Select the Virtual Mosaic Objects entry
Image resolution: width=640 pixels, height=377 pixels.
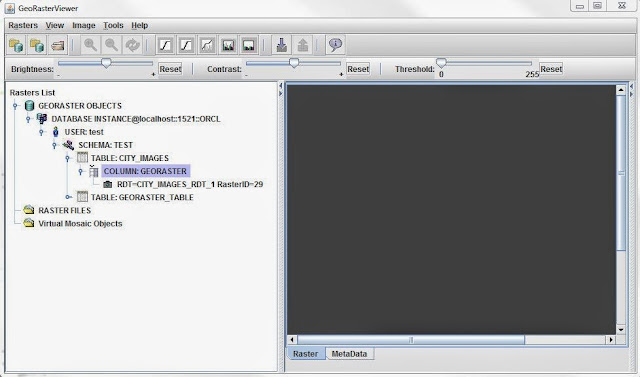tap(80, 224)
